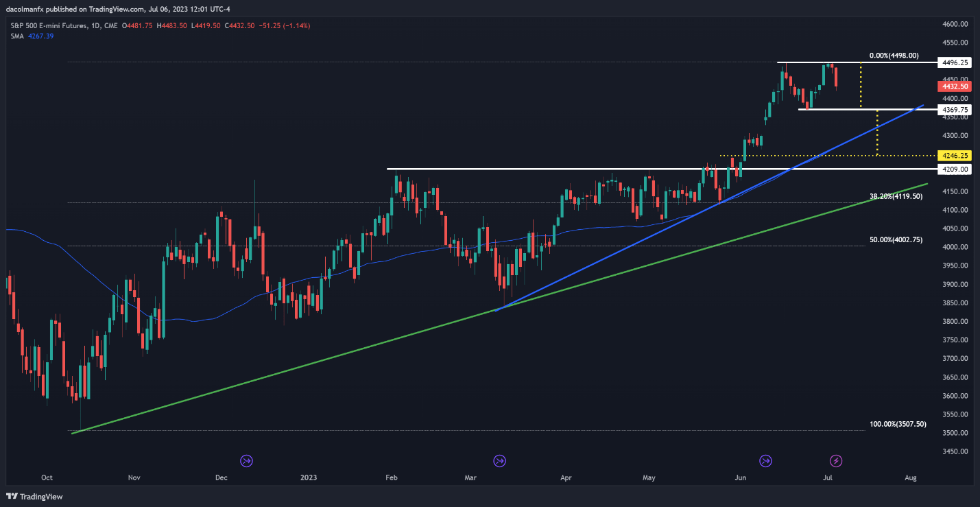Click the 3700.00 price axis label
The height and width of the screenshot is (507, 980).
(x=954, y=359)
